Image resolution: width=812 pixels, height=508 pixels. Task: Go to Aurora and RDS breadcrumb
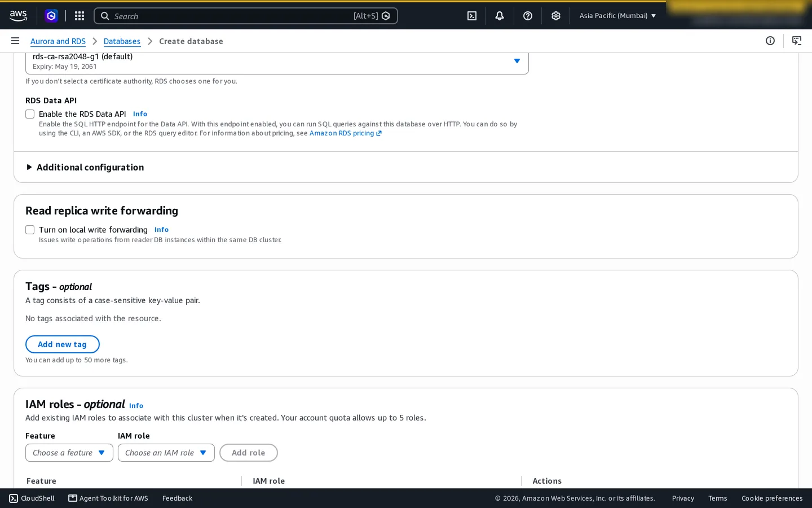[58, 41]
